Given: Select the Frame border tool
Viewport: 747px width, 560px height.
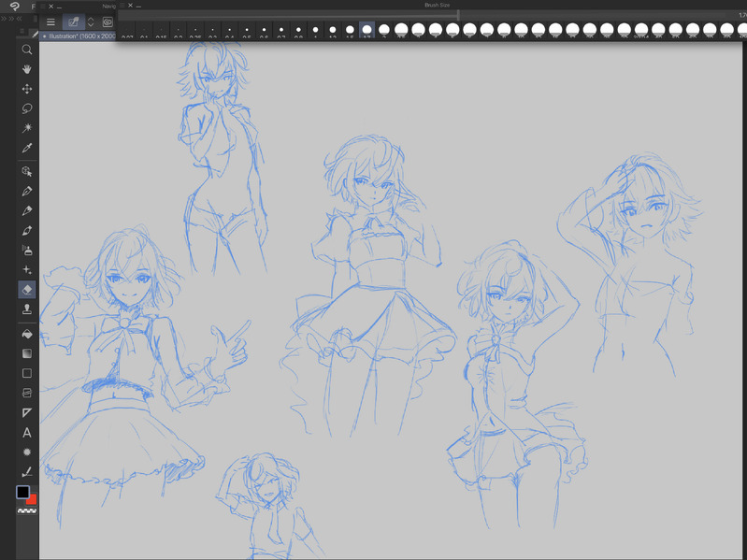Looking at the screenshot, I should [27, 393].
